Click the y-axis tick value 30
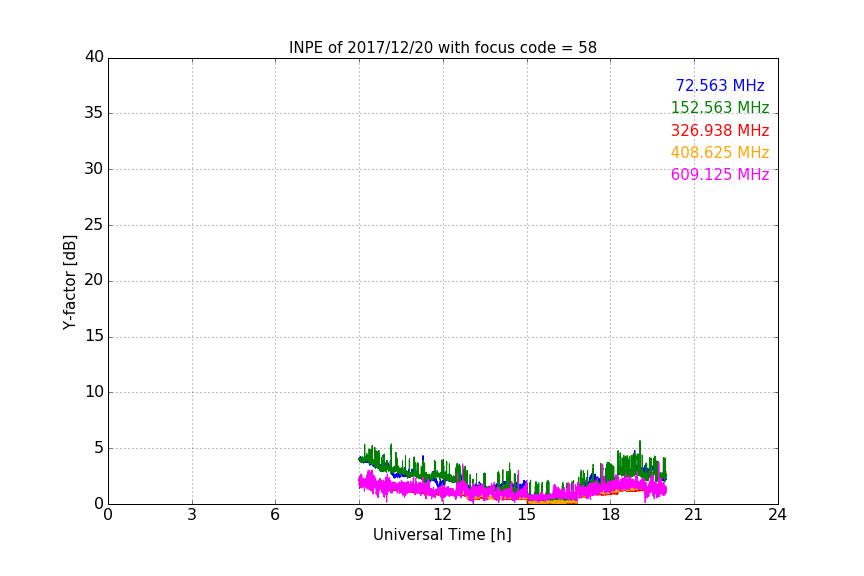 coord(94,169)
